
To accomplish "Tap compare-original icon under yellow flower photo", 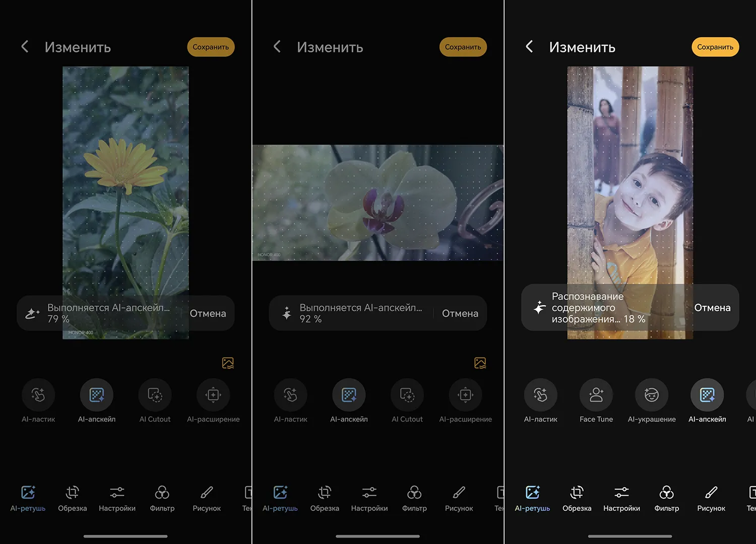I will pos(228,363).
